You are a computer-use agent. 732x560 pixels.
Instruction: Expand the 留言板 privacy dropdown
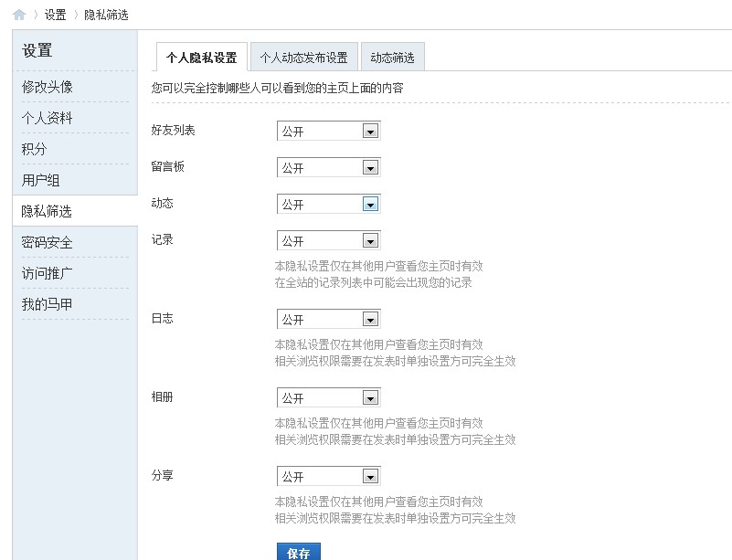328,168
